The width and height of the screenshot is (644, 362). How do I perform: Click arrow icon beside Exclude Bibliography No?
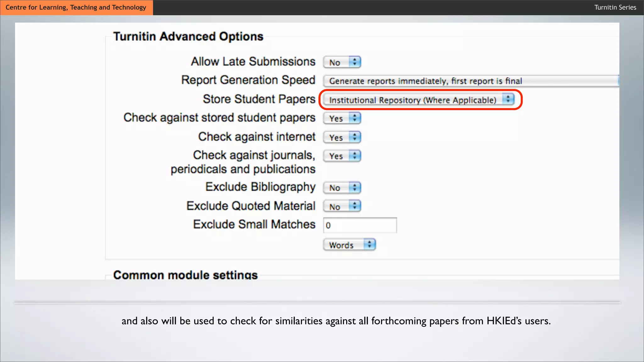click(355, 188)
